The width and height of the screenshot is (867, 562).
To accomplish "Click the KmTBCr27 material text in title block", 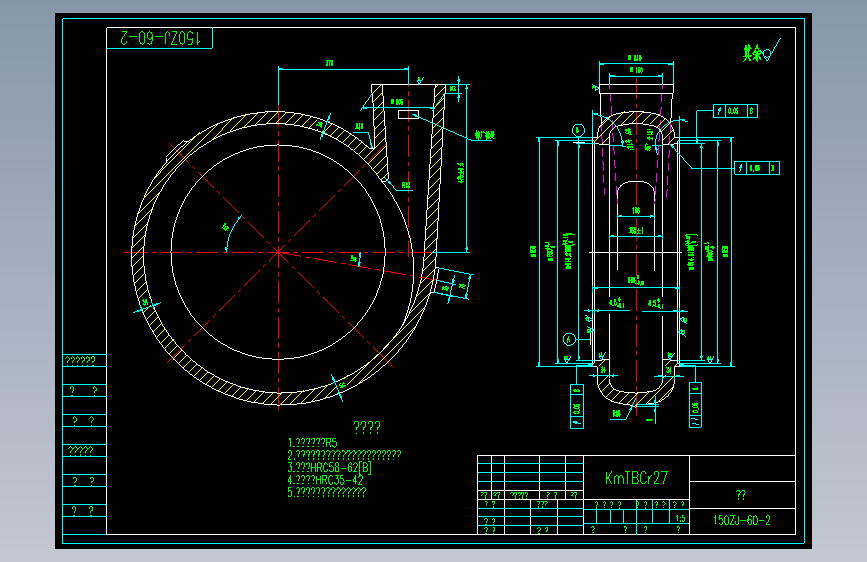I will (636, 478).
